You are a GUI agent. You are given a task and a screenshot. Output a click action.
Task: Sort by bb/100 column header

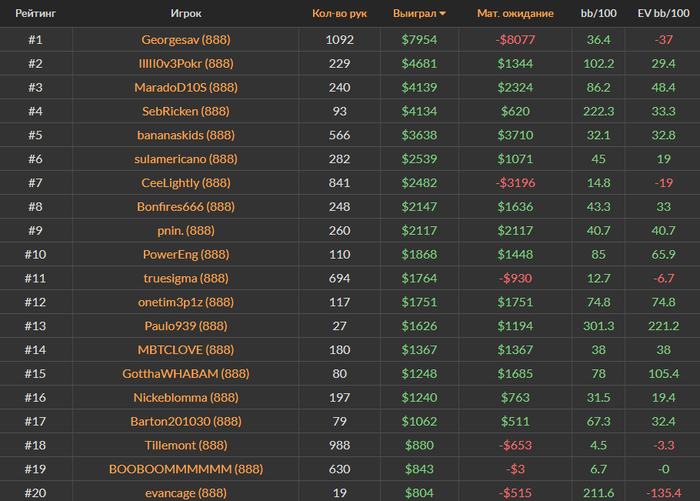(x=598, y=13)
